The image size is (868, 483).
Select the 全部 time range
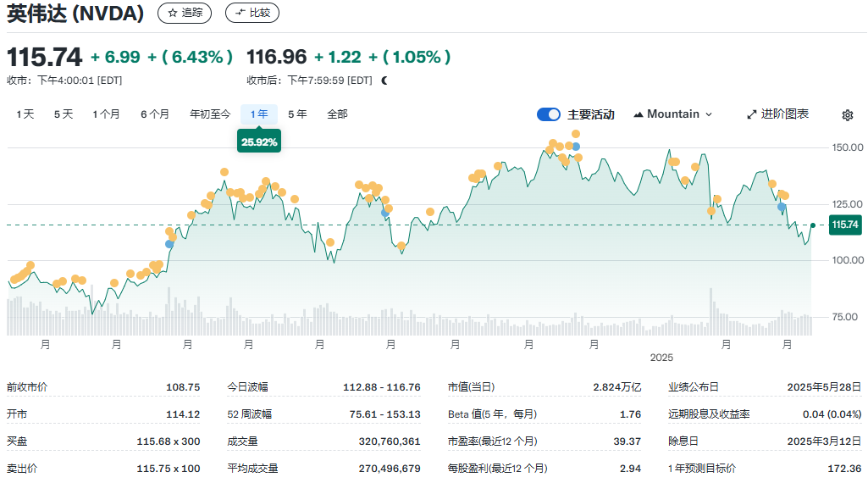click(337, 114)
